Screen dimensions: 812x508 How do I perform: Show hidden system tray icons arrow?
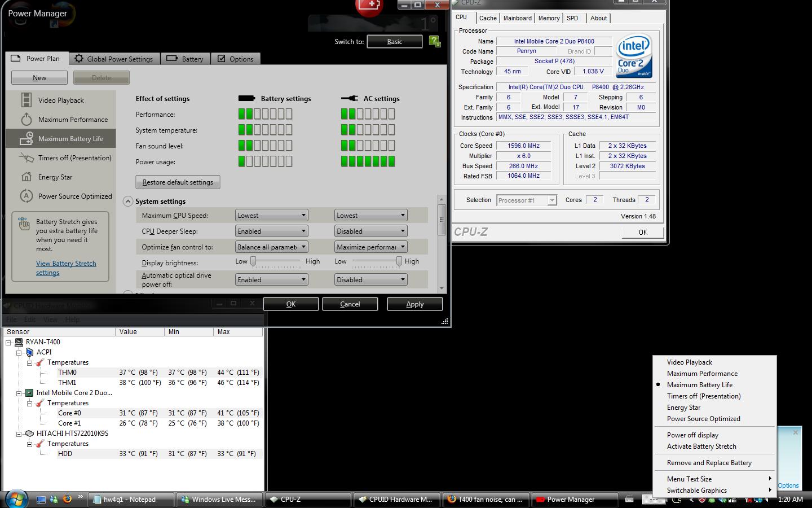tap(692, 500)
